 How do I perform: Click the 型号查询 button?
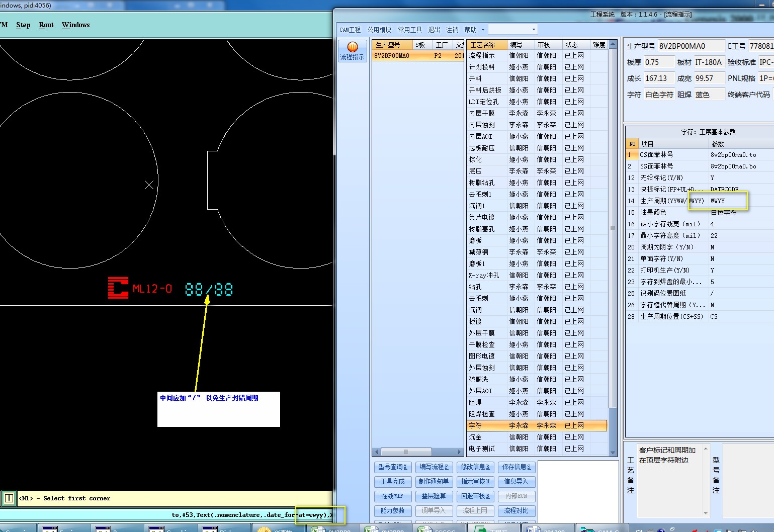tap(392, 467)
